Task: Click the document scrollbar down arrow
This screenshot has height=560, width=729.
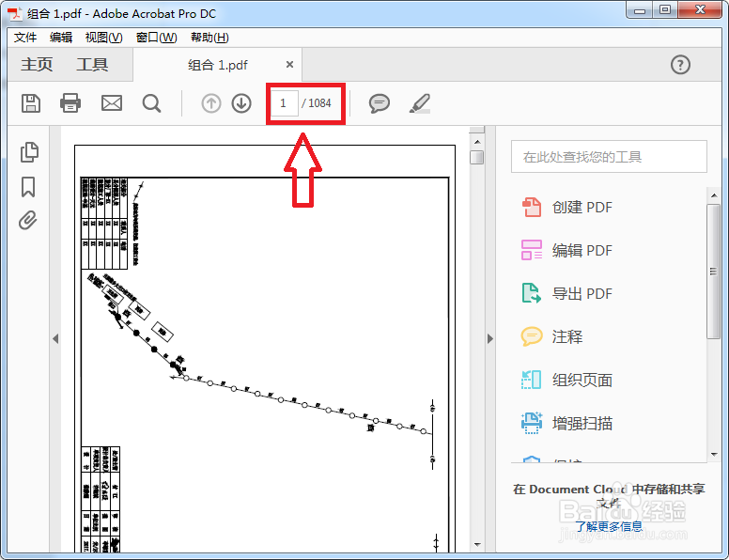Action: (477, 544)
